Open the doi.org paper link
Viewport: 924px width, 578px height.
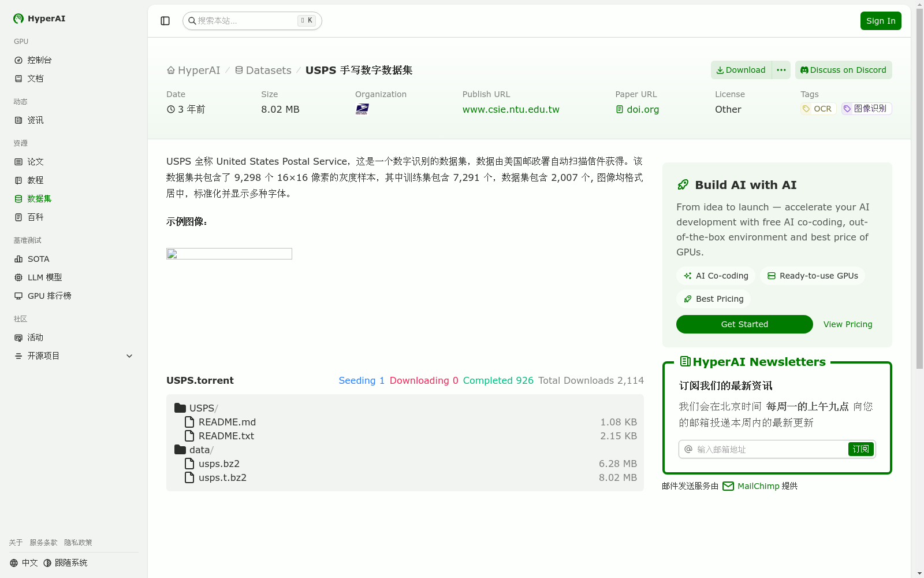tap(638, 110)
